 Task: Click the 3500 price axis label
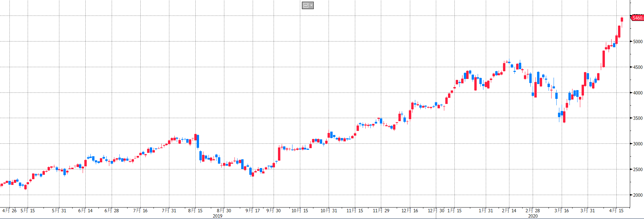tap(638, 118)
